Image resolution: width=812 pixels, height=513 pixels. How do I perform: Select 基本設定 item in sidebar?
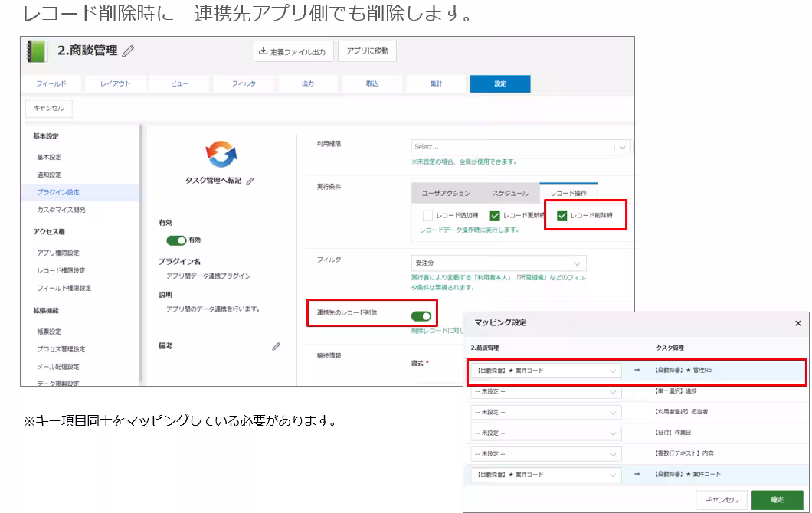click(x=49, y=157)
